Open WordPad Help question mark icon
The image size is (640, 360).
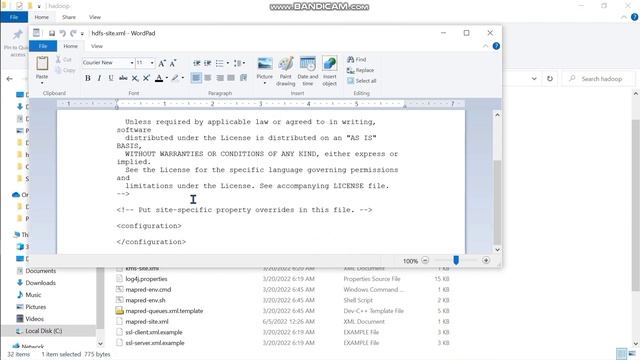[496, 46]
